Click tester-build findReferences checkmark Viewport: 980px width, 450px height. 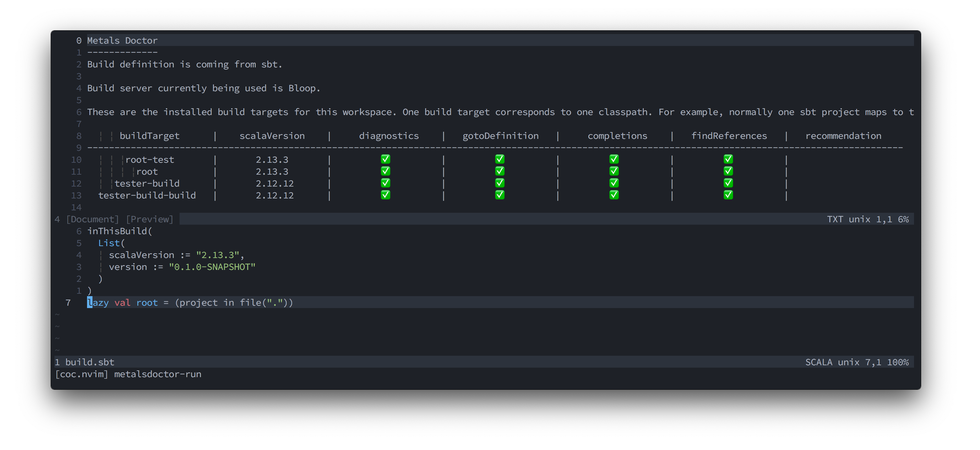click(728, 183)
